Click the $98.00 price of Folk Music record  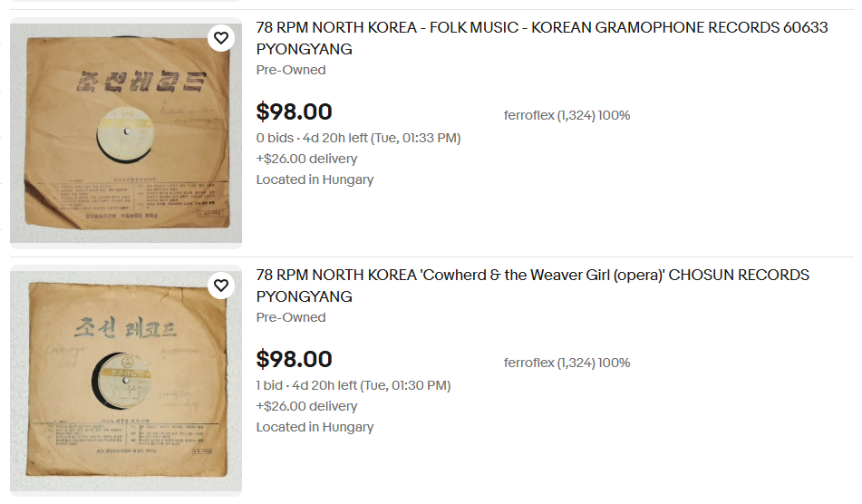(294, 111)
